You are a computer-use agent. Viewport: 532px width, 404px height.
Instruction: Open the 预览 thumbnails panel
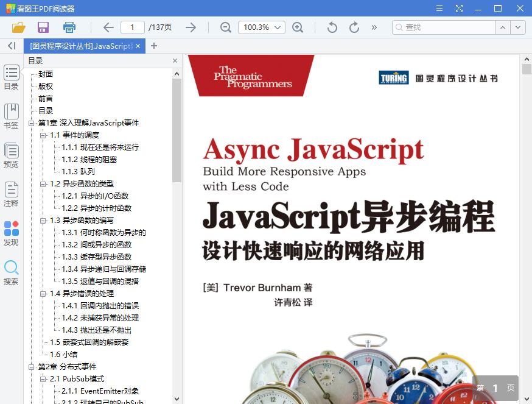(11, 155)
